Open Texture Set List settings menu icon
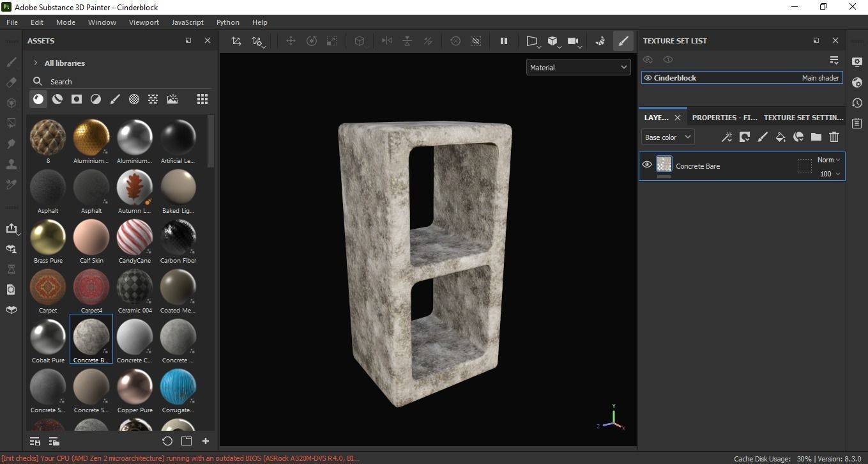The width and height of the screenshot is (868, 464). pyautogui.click(x=834, y=59)
